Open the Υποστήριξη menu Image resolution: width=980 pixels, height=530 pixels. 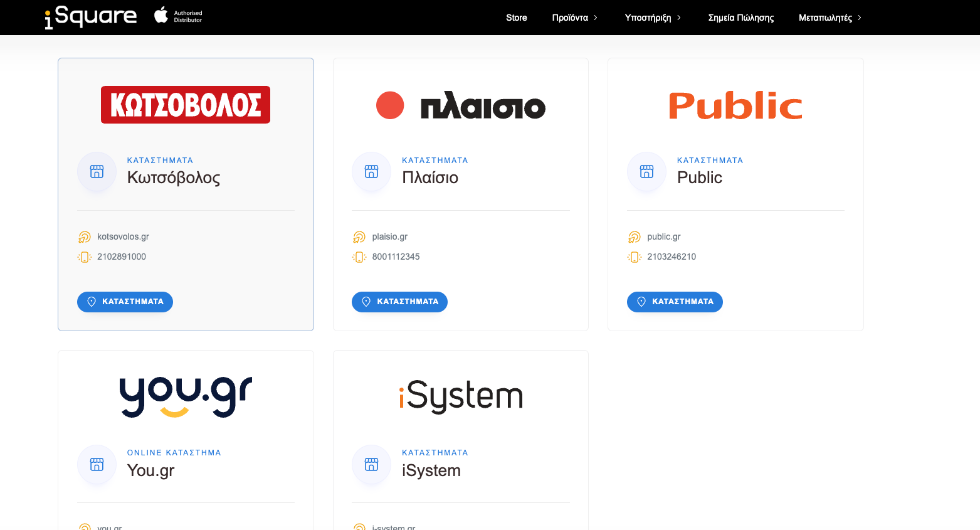[648, 18]
